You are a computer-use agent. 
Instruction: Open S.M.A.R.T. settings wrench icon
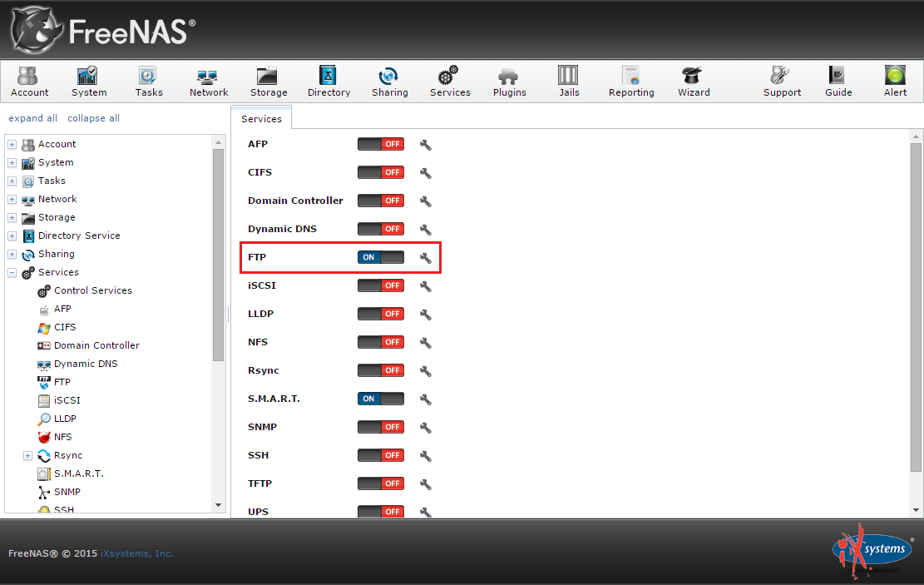click(426, 399)
